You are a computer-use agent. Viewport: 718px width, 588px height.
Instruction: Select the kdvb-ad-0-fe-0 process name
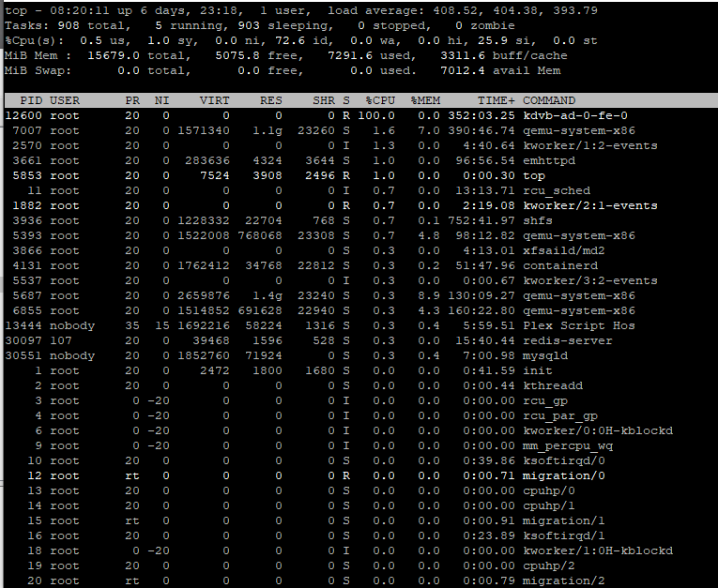click(x=575, y=115)
